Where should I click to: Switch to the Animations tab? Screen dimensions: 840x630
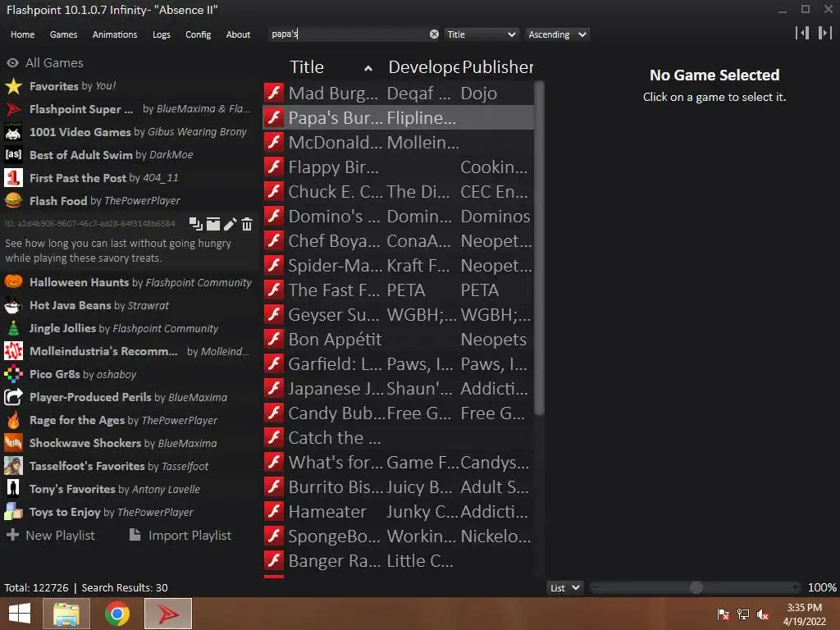point(115,34)
